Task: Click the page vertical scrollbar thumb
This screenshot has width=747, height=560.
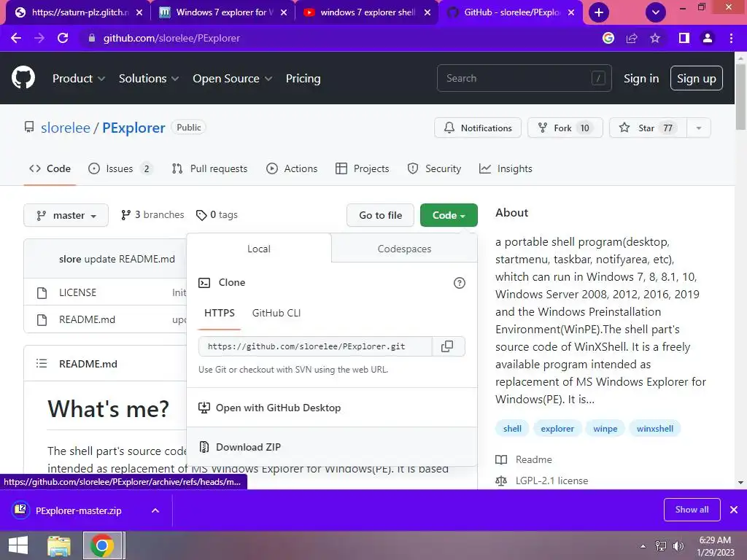Action: click(x=740, y=96)
